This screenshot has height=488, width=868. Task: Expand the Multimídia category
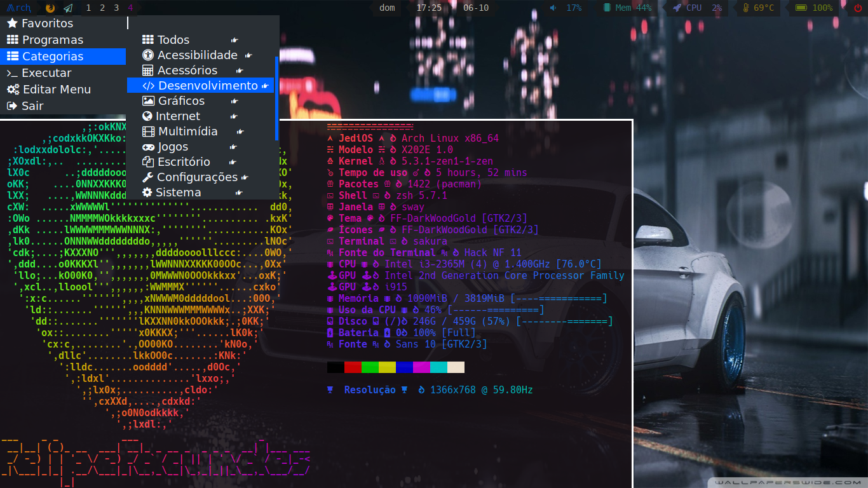pyautogui.click(x=200, y=132)
